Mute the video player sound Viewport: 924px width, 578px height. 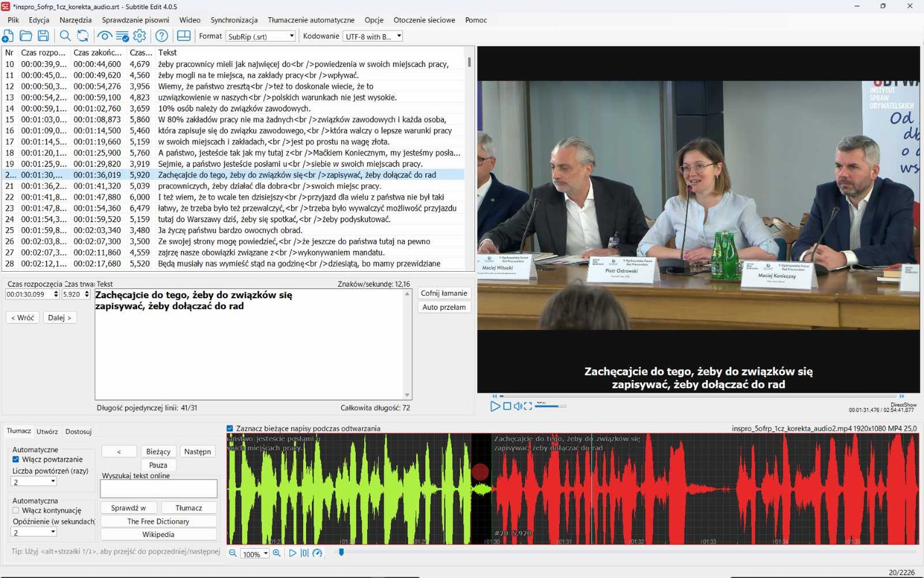[518, 406]
